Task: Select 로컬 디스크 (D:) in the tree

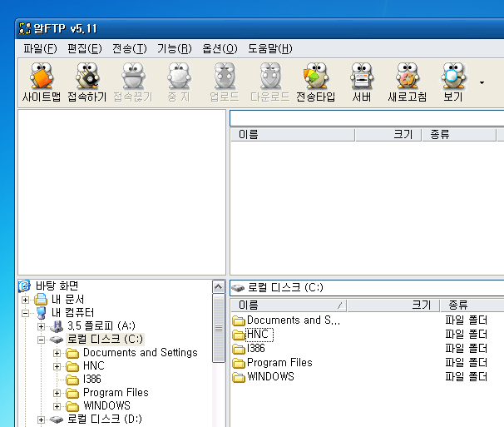Action: [105, 419]
